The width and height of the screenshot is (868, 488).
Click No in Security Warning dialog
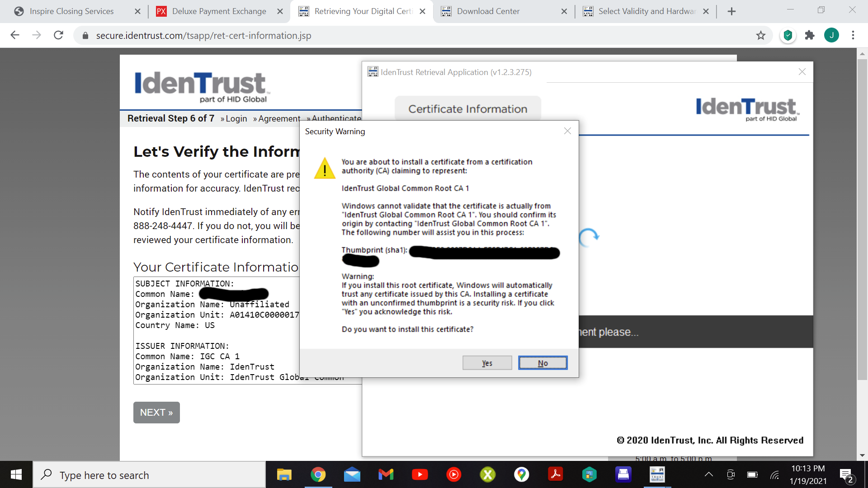tap(542, 363)
